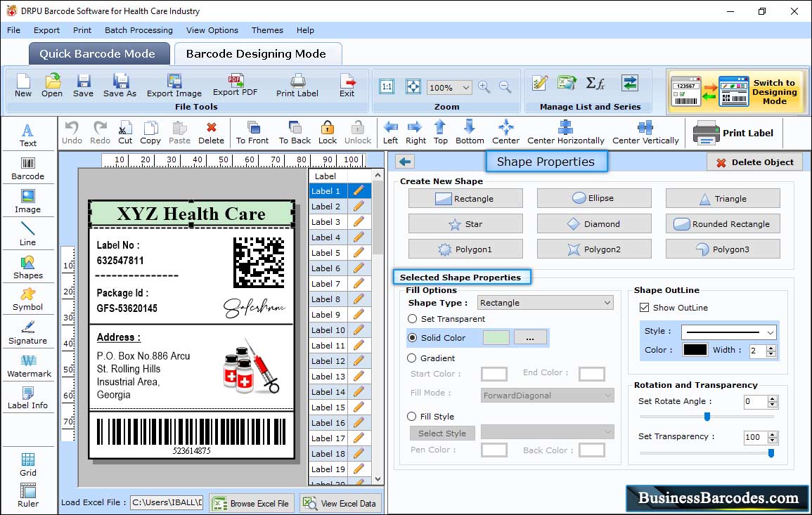Click the Exit icon in File Tools
The height and width of the screenshot is (515, 812).
347,86
